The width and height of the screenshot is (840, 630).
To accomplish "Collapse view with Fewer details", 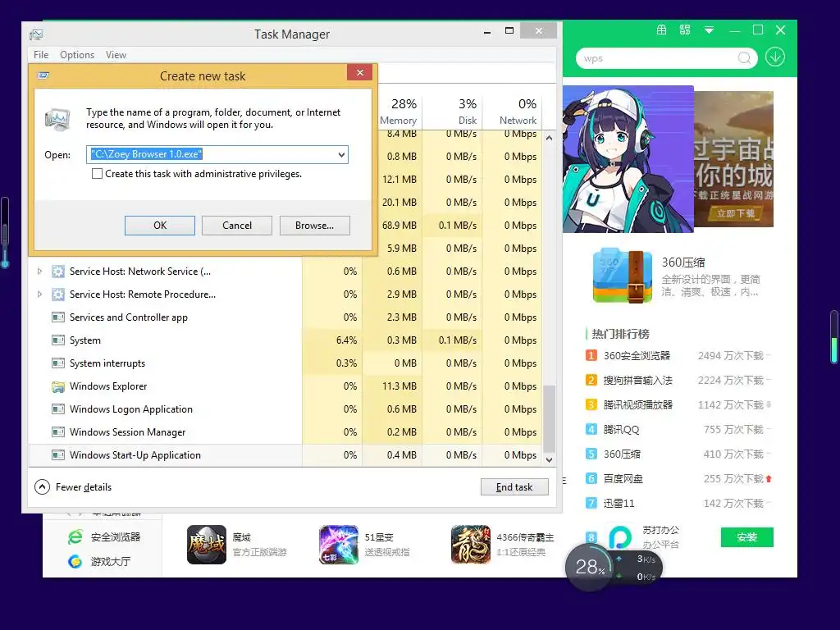I will click(x=73, y=487).
